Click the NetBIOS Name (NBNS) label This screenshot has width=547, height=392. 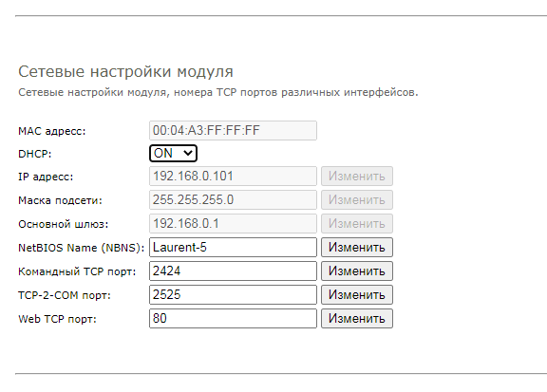pos(82,248)
